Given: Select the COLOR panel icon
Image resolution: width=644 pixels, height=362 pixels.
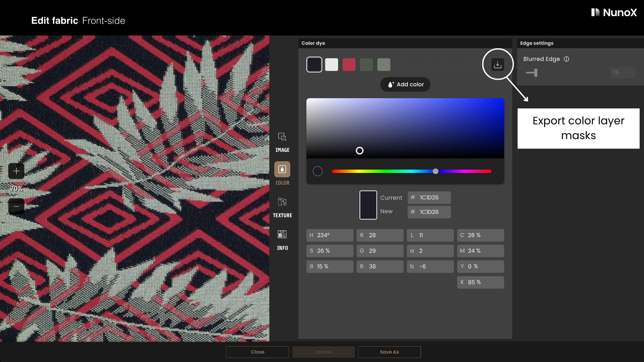Looking at the screenshot, I should tap(282, 169).
